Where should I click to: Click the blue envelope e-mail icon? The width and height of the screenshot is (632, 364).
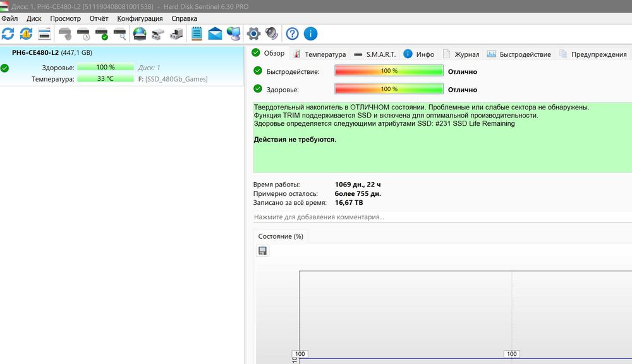215,34
